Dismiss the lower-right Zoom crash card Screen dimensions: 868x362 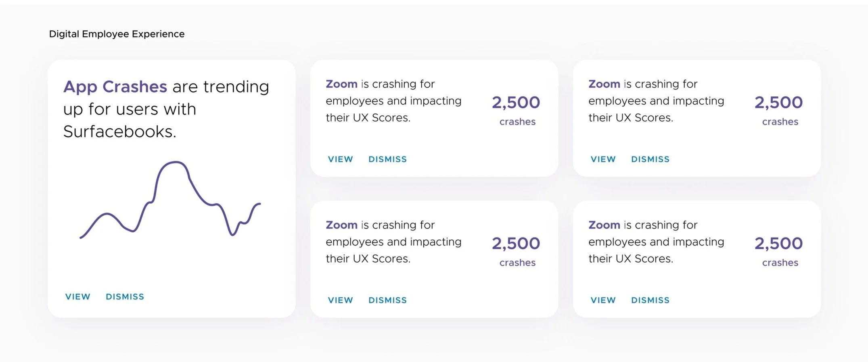650,300
